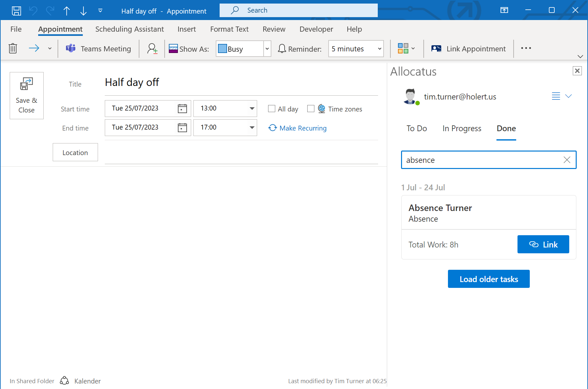Click the Reminder bell icon
Viewport: 588px width, 389px height.
(x=282, y=49)
